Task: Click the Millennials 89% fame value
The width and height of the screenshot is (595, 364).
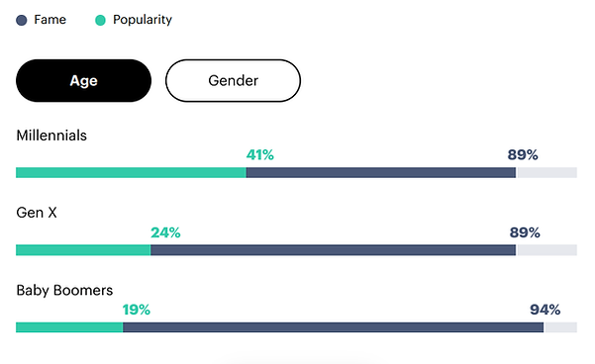Action: [x=523, y=154]
